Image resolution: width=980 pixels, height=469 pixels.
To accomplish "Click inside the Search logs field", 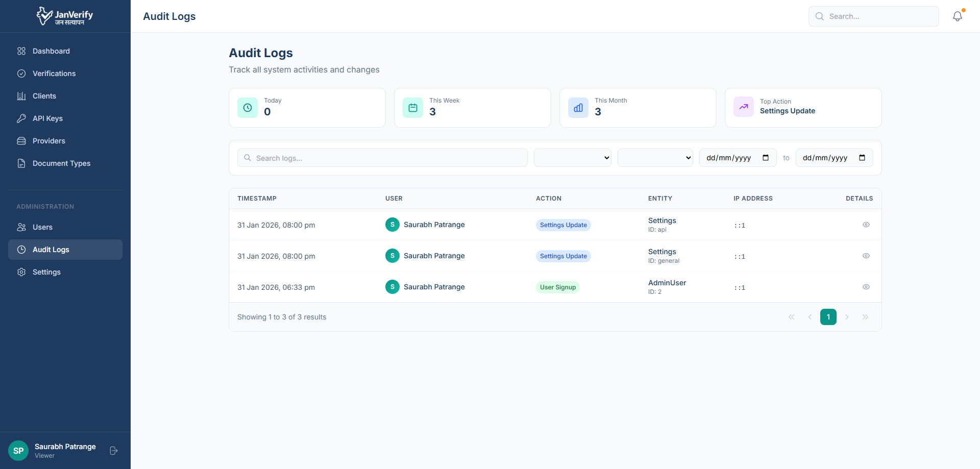I will pos(382,158).
